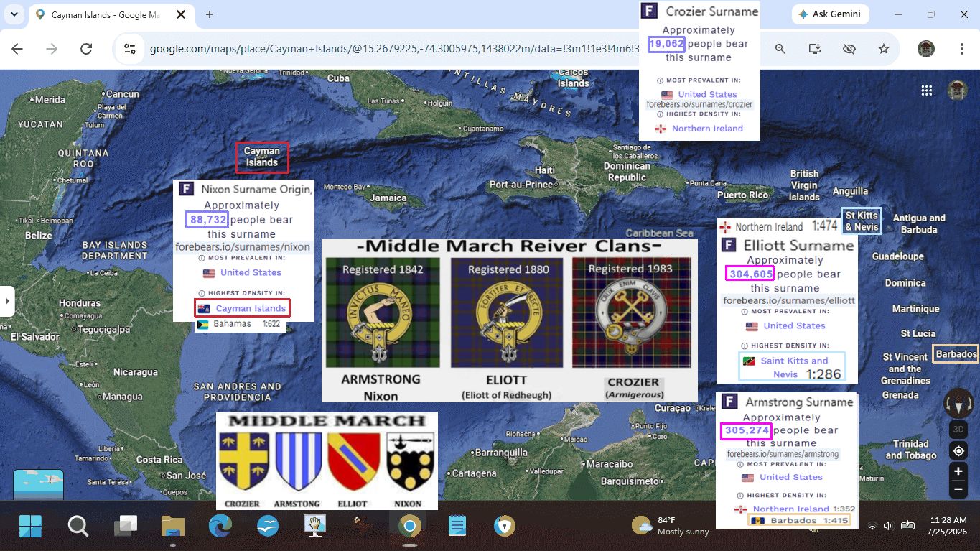This screenshot has height=551, width=980.
Task: Open a new browser tab
Action: (210, 14)
